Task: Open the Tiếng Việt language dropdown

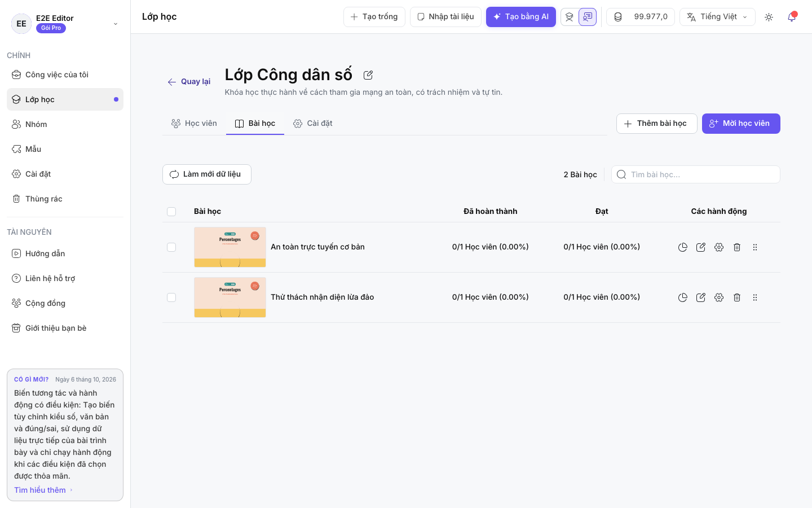Action: [717, 17]
